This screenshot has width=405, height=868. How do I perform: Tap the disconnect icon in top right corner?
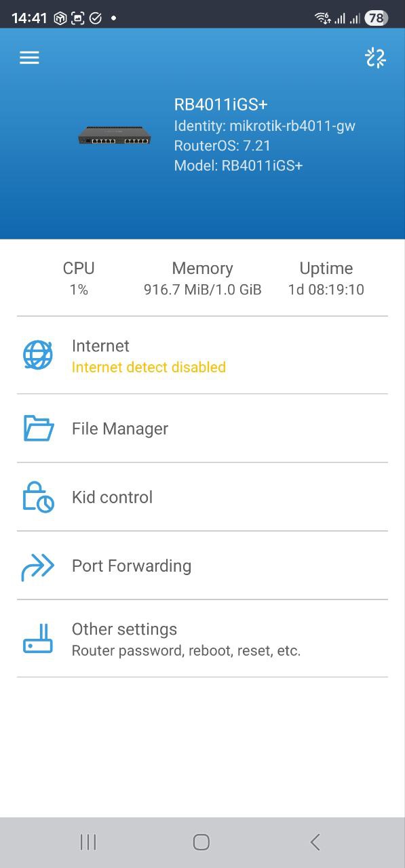click(x=375, y=58)
